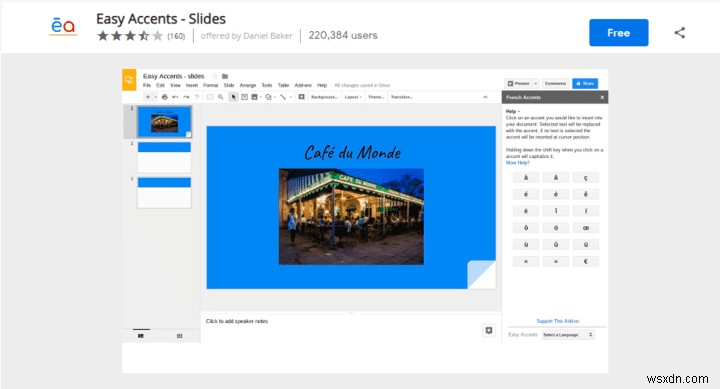Image resolution: width=720 pixels, height=389 pixels.
Task: Open the Present options dropdown arrow
Action: click(x=535, y=84)
